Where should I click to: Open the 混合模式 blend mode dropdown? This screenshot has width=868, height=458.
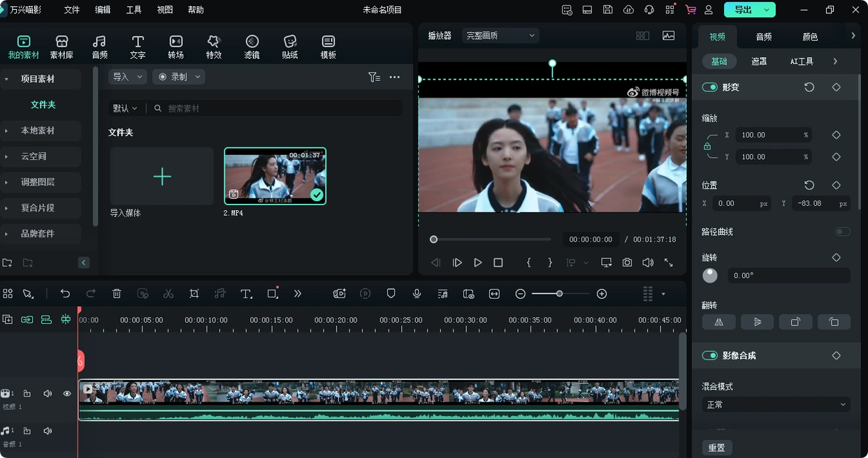776,404
